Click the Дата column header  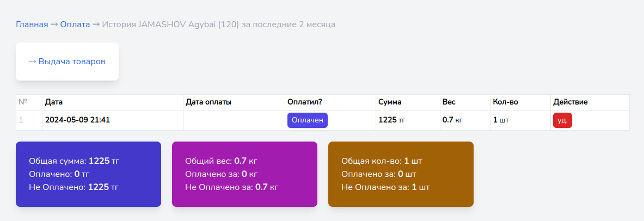53,102
